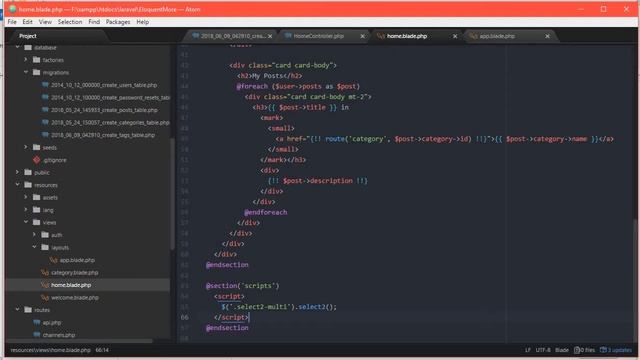This screenshot has width=640, height=360.
Task: Close the app.blade.php tab
Action: tap(548, 36)
